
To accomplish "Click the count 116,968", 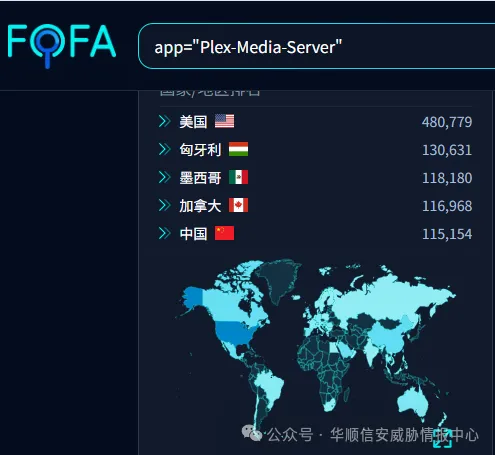I will tap(447, 206).
